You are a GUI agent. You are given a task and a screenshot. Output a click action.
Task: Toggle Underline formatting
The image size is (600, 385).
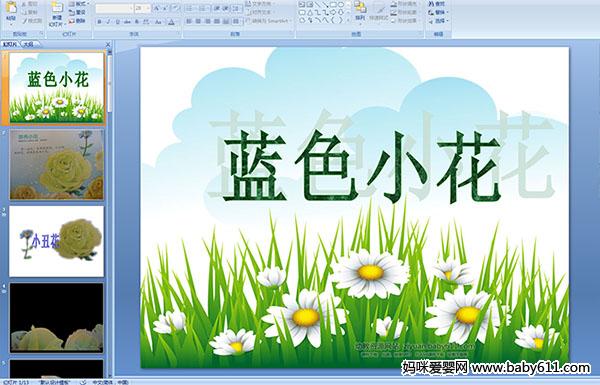tap(117, 22)
